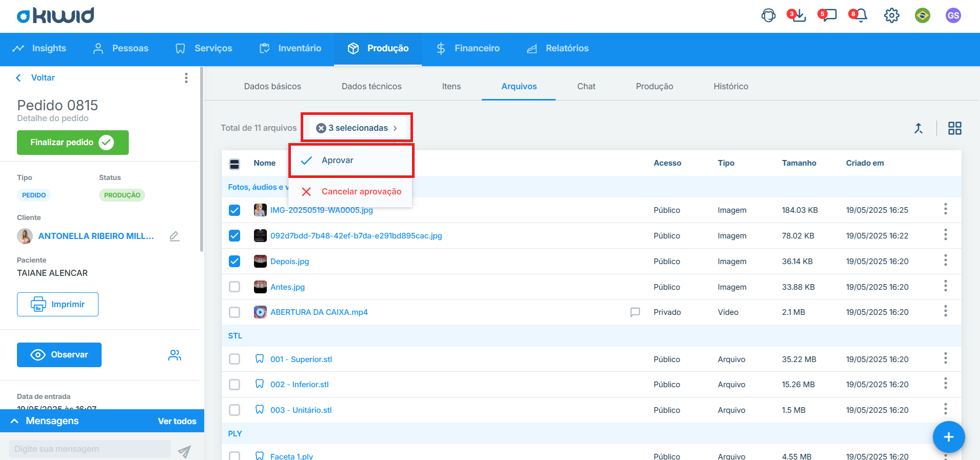Change language via Brazil flag icon
980x460 pixels.
(x=923, y=15)
